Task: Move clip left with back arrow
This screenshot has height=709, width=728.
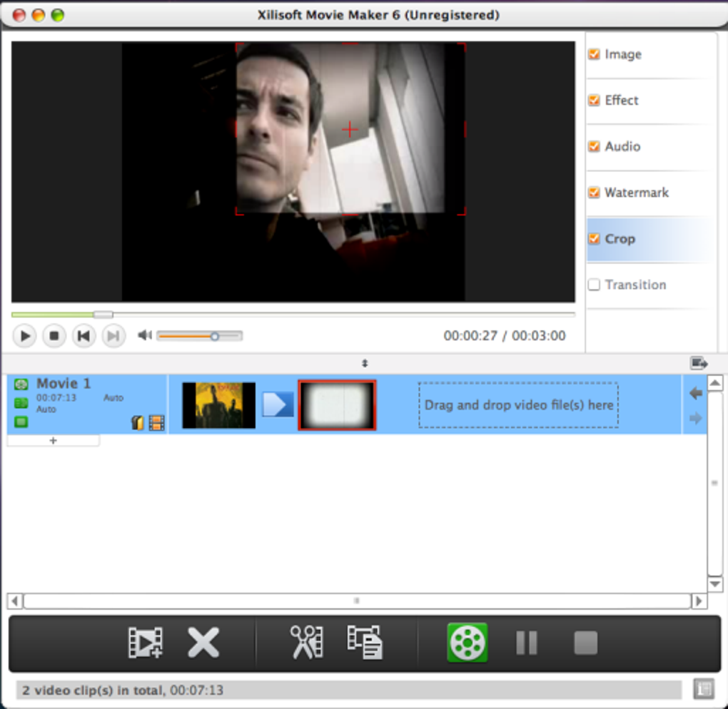Action: click(x=695, y=394)
